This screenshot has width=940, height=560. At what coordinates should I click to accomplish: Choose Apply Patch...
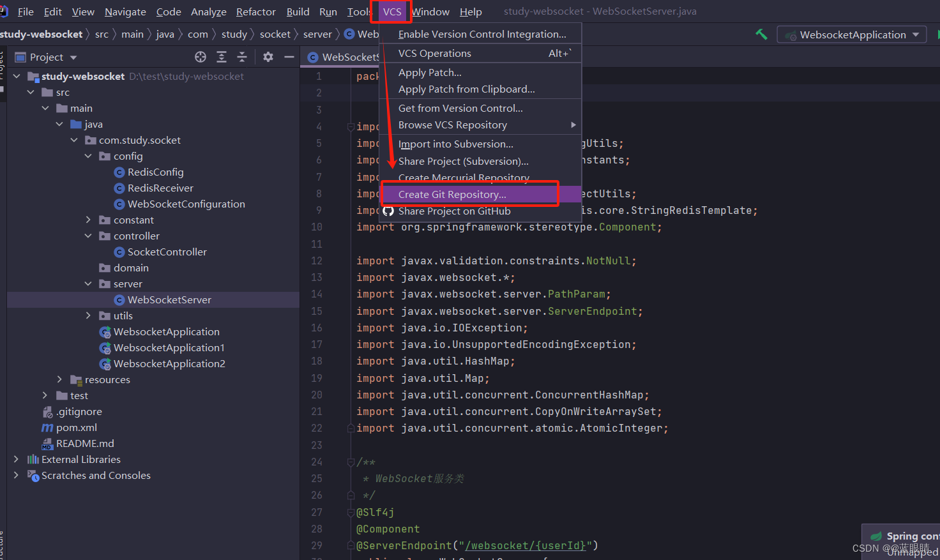(480, 73)
